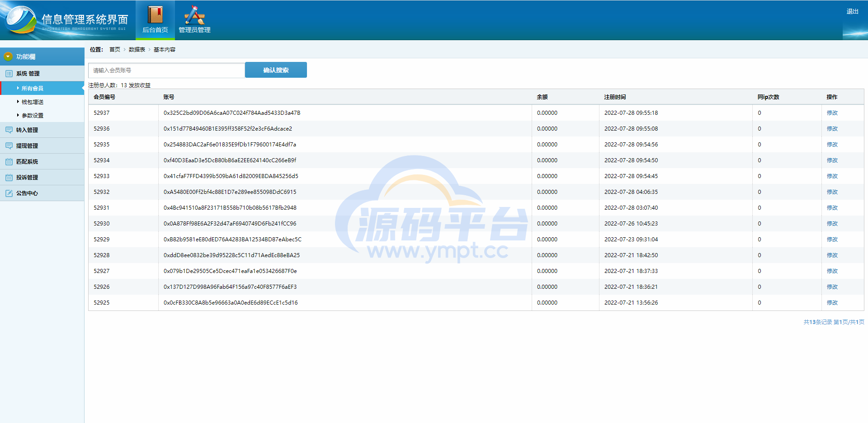
Task: Click the 注册时间 column header
Action: point(615,97)
